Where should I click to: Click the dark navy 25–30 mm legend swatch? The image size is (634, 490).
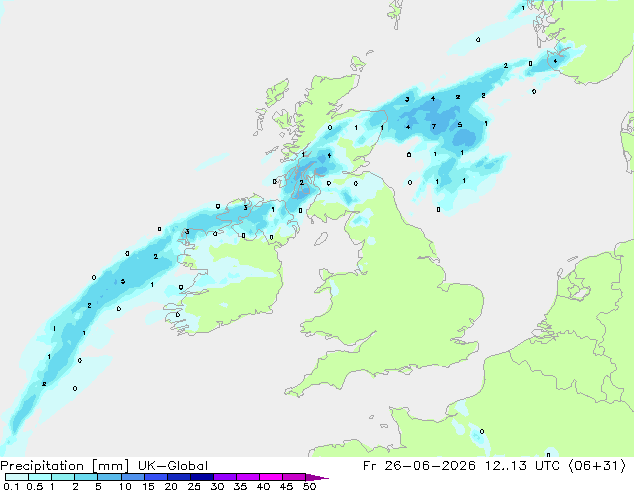point(201,477)
